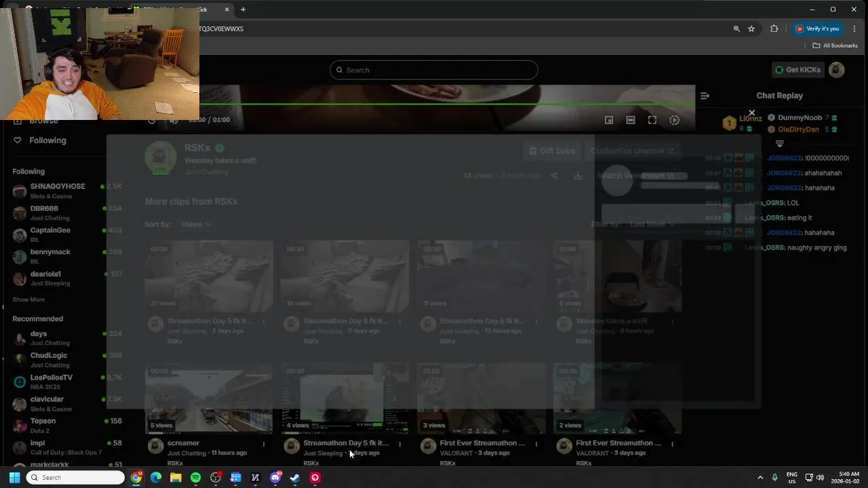
Task: Open the profile avatar menu
Action: click(837, 70)
